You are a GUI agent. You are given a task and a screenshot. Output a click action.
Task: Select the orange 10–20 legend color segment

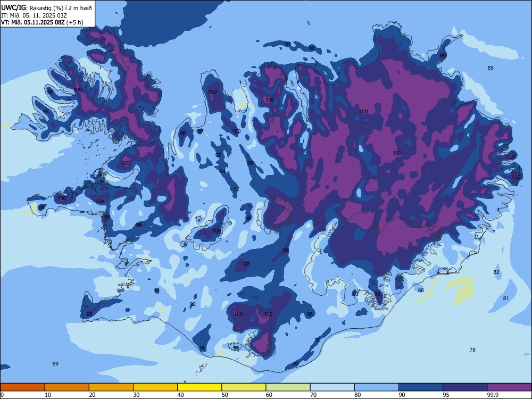(67, 387)
